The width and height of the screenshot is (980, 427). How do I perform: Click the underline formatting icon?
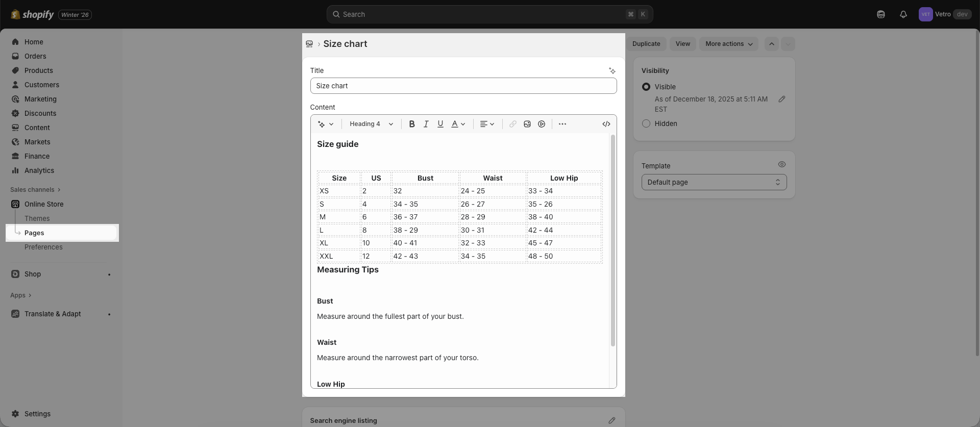tap(440, 124)
